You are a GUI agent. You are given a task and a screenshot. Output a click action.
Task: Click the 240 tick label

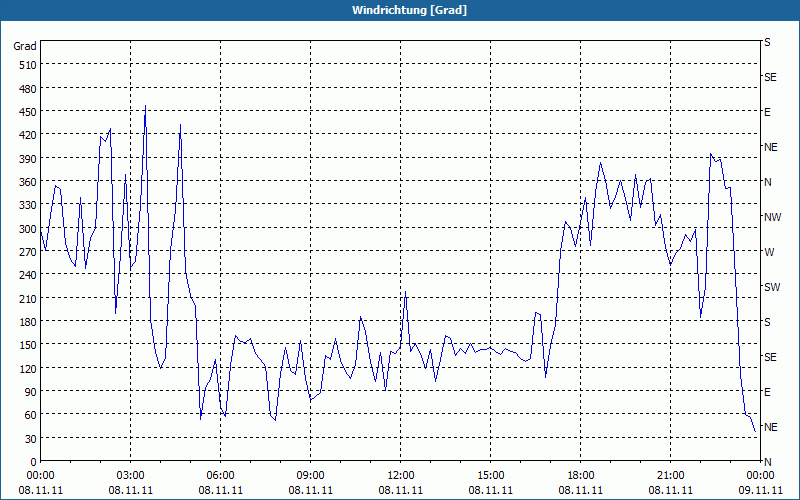tap(28, 275)
